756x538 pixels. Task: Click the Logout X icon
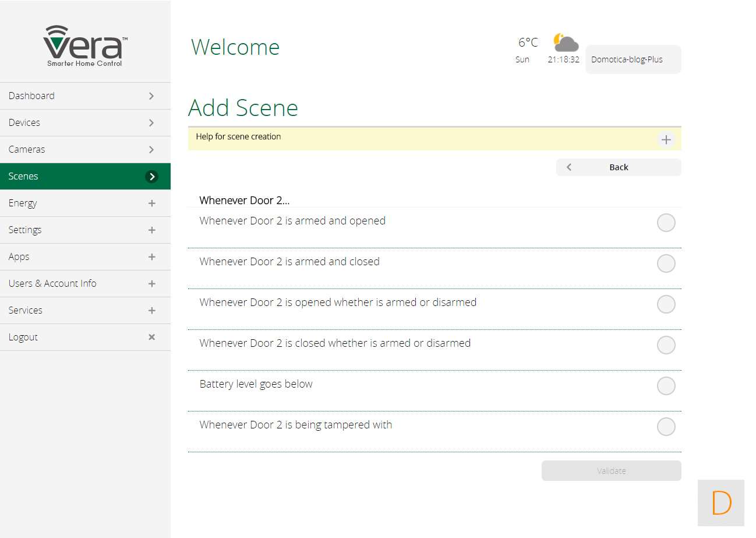click(x=151, y=337)
